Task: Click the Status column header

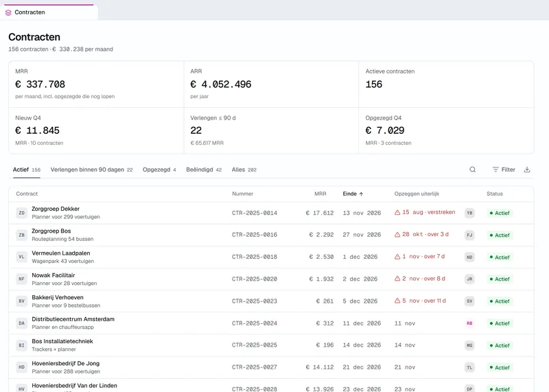Action: coord(494,194)
